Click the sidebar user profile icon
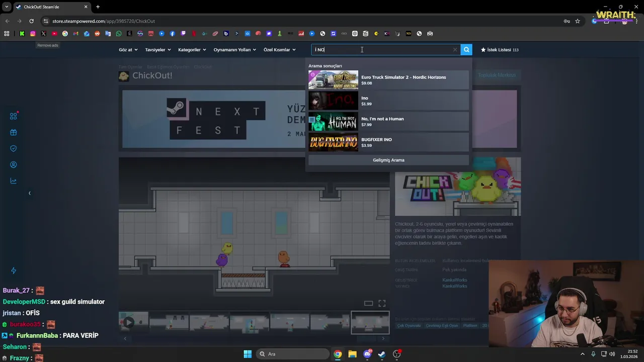Viewport: 644px width, 362px height. [x=14, y=164]
